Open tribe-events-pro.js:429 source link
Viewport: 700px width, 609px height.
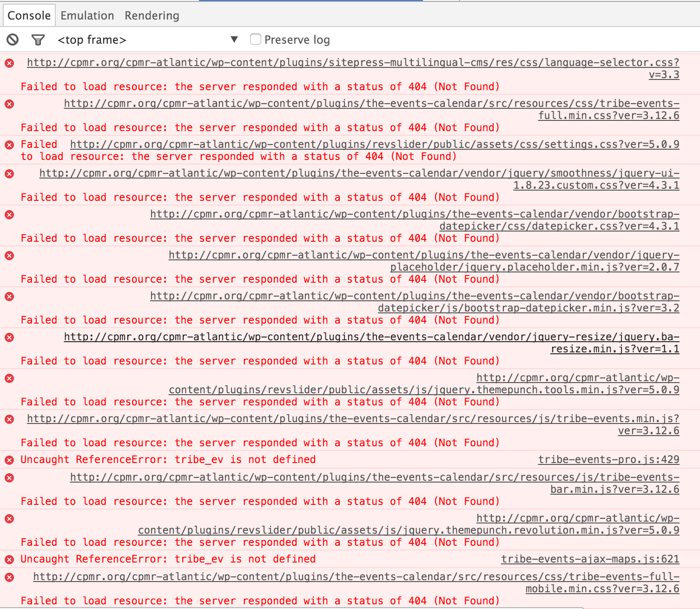click(608, 460)
